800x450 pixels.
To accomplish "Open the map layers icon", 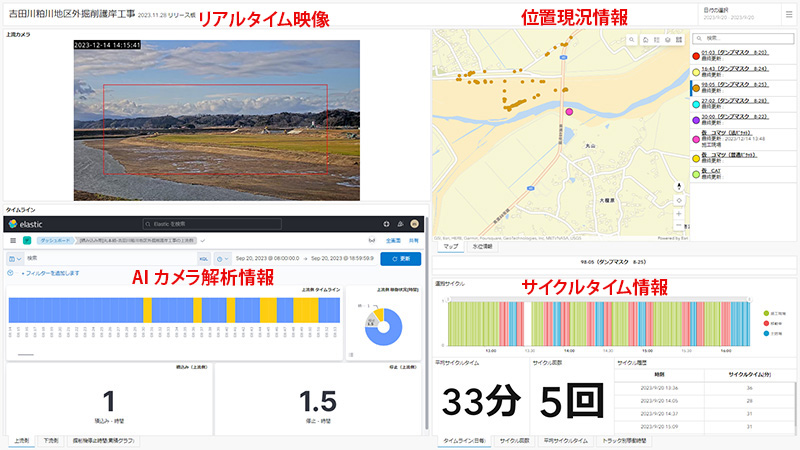I will (667, 39).
